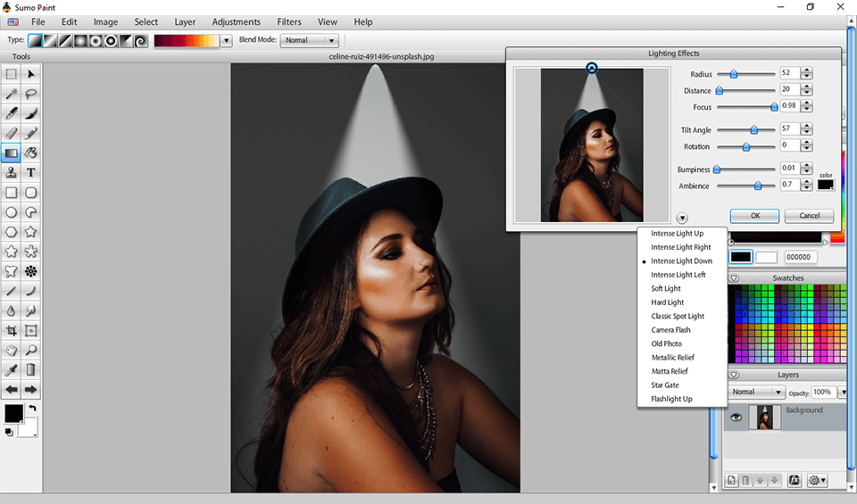Open the layer Opacity dropdown arrow
857x504 pixels.
tap(842, 392)
